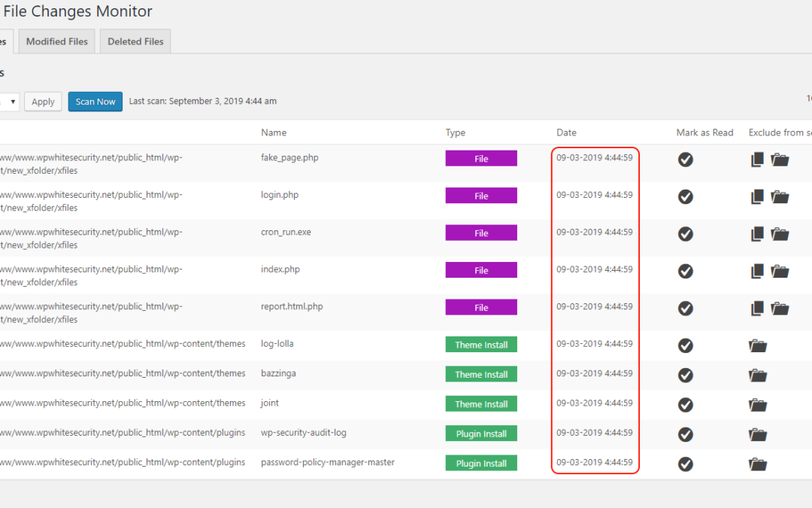The height and width of the screenshot is (508, 812).
Task: Exclude report.html.php file from scans
Action: click(757, 309)
